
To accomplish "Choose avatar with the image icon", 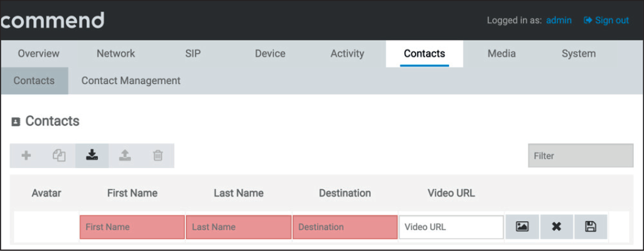I will (522, 227).
